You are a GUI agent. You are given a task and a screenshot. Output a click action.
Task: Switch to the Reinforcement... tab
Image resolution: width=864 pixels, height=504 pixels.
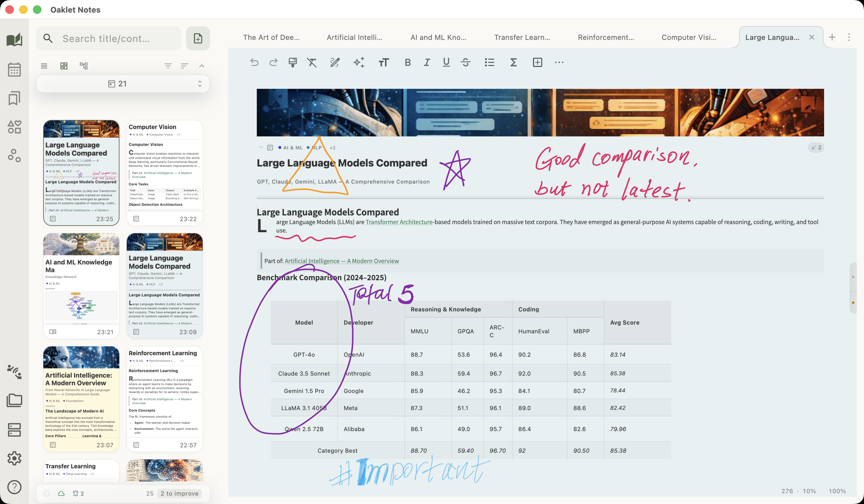point(606,37)
